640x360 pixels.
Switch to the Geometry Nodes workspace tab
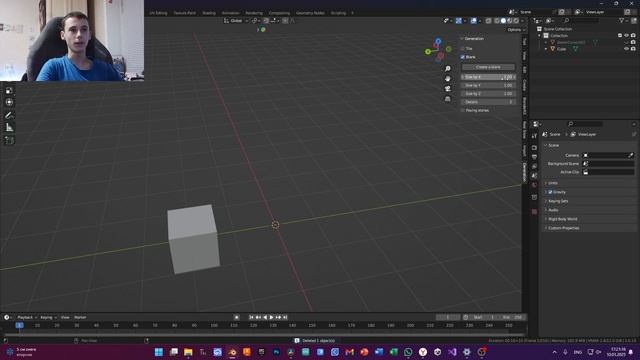click(310, 13)
